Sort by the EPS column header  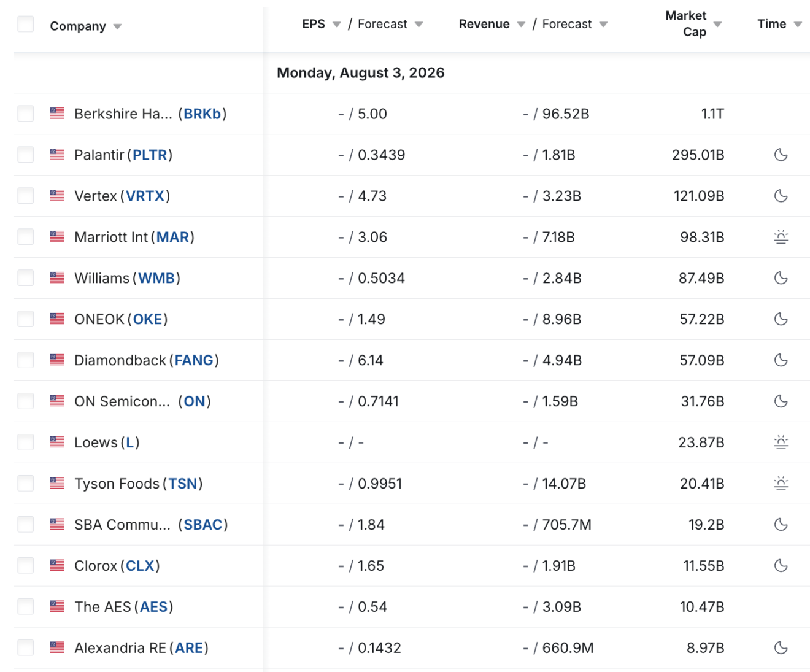314,24
